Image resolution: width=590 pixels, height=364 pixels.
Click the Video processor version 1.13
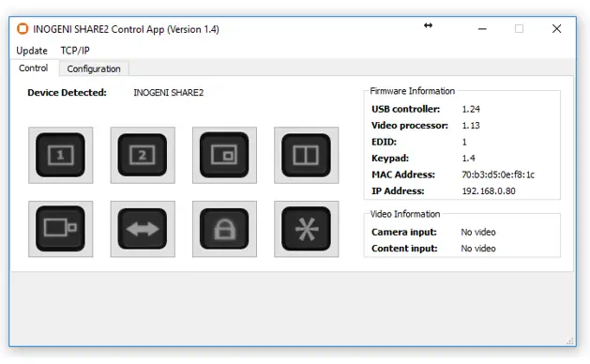(x=471, y=126)
